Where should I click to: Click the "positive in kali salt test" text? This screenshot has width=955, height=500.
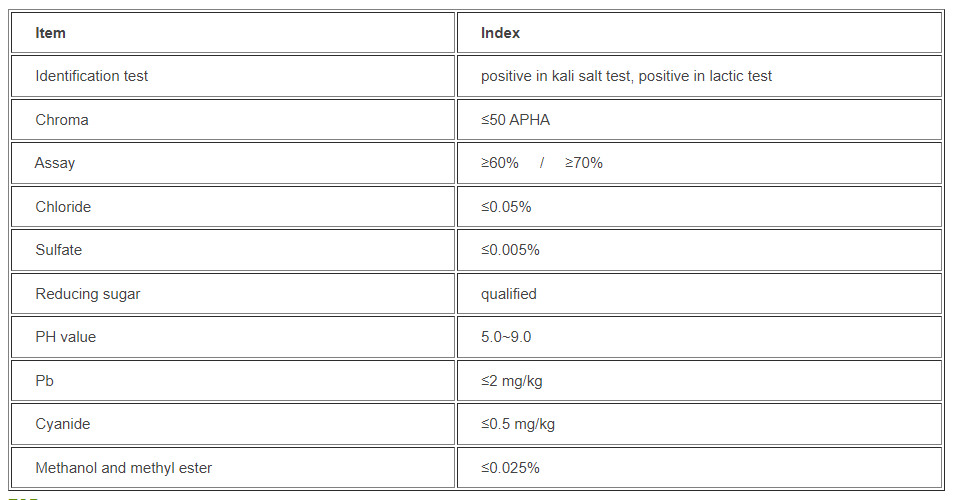tap(562, 76)
